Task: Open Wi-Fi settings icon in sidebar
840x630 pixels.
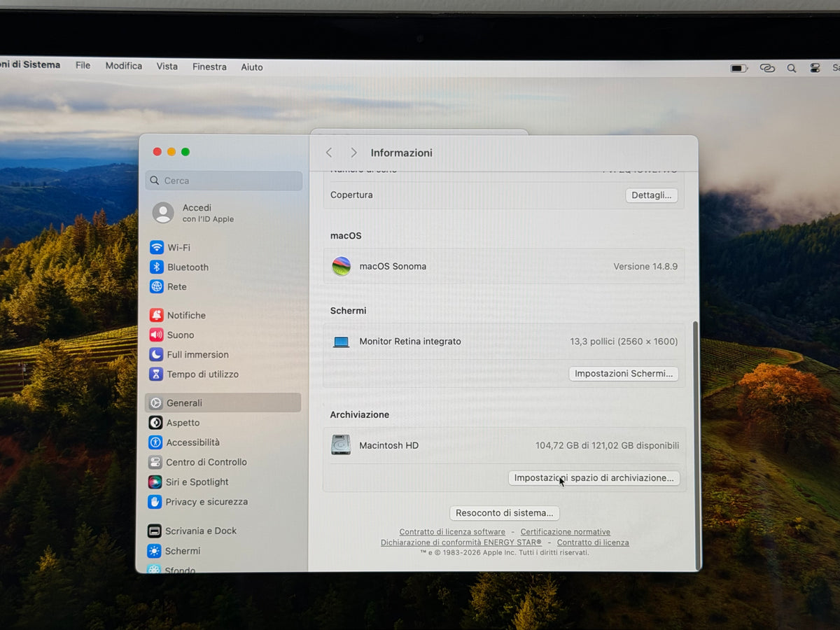Action: click(x=157, y=248)
